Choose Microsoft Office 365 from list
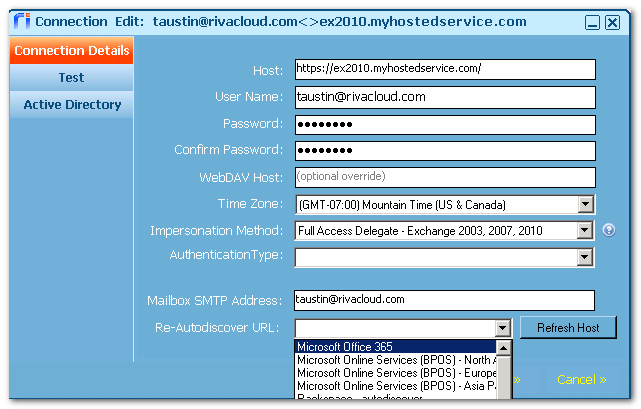This screenshot has height=409, width=641. click(395, 347)
